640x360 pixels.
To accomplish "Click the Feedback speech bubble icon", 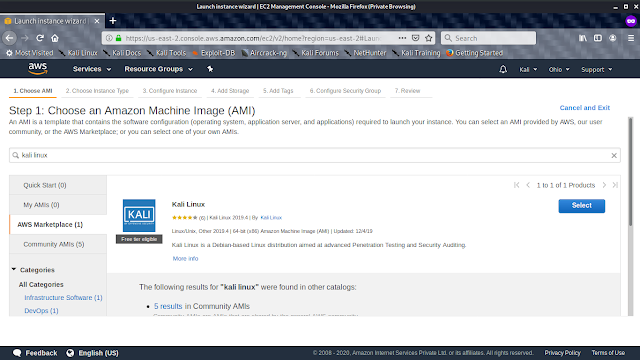I will point(17,353).
